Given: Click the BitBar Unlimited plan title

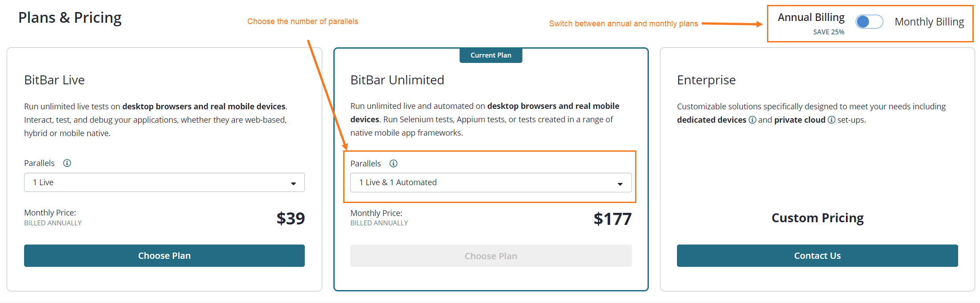Looking at the screenshot, I should pos(397,79).
